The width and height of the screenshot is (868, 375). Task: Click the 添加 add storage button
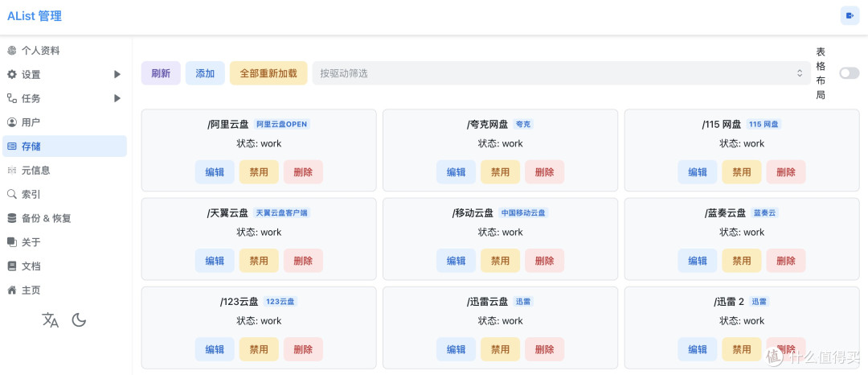205,73
